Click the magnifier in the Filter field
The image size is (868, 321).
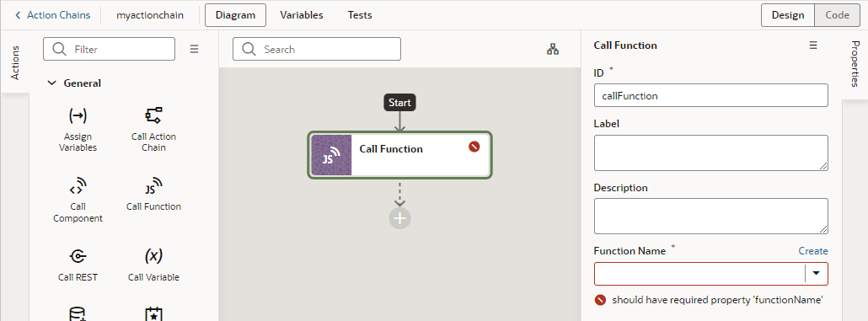[x=59, y=49]
